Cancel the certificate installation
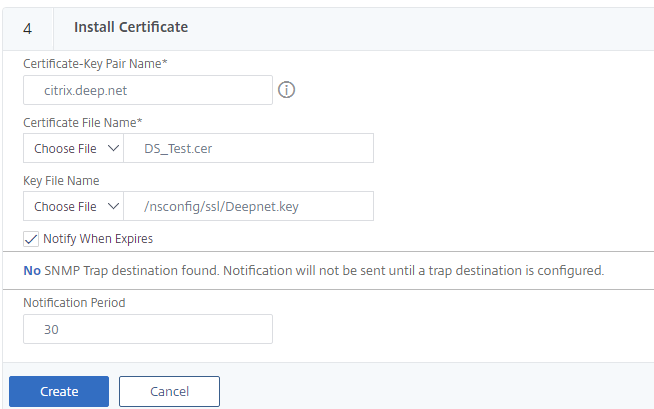654x409 pixels. 169,391
